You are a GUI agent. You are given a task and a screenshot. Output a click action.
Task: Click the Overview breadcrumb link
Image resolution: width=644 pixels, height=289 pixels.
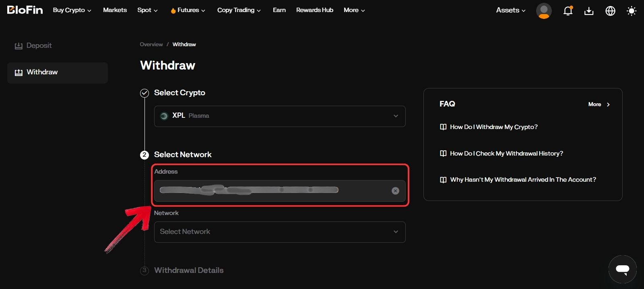click(151, 45)
